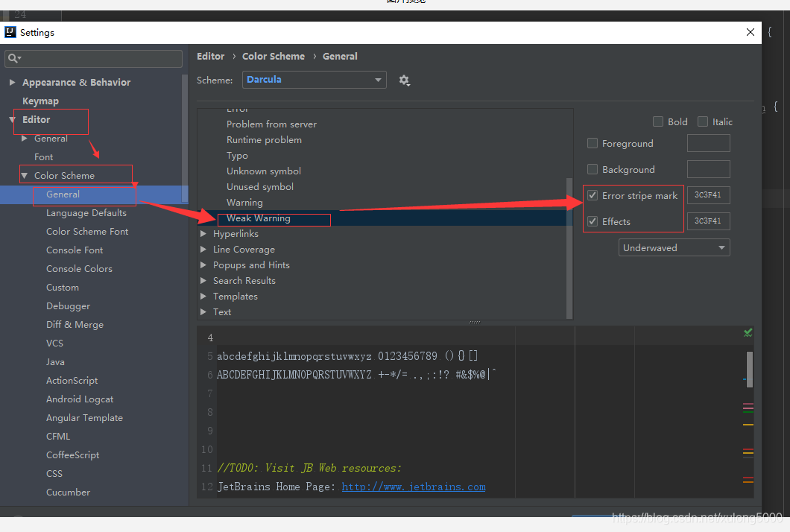Open the jetbrains.com link in preview

pyautogui.click(x=414, y=487)
